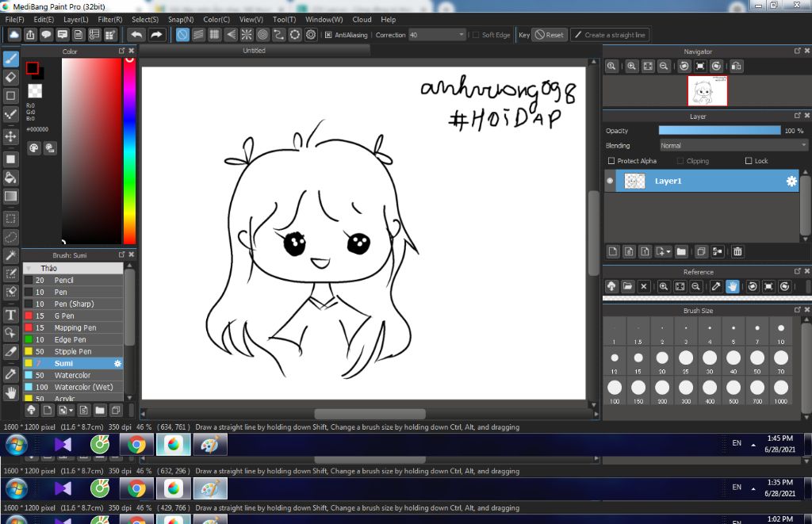Enable the Protect Alpha checkbox
812x524 pixels.
(x=611, y=161)
